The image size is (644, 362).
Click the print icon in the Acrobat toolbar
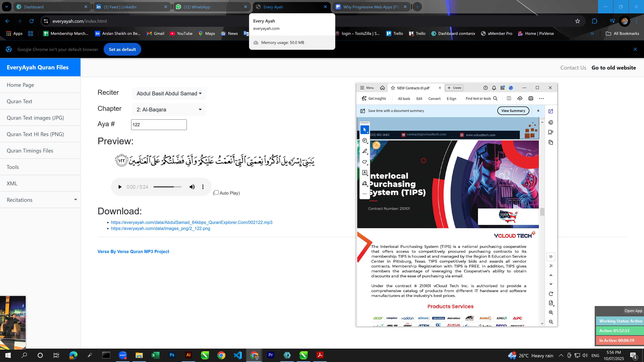[x=530, y=98]
